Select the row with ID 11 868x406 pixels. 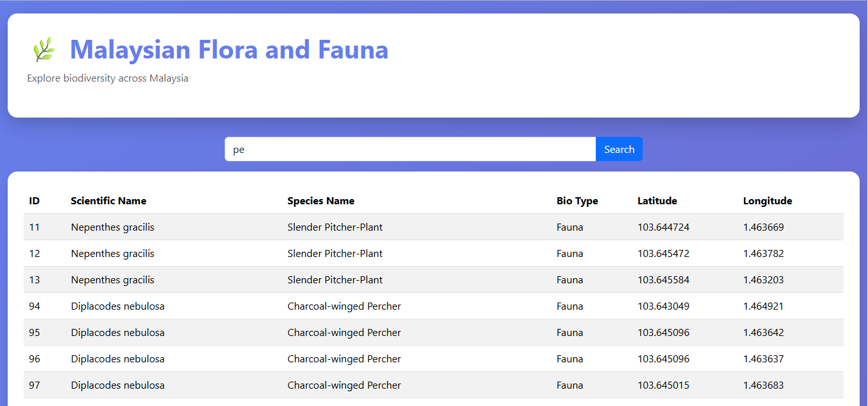pos(434,227)
